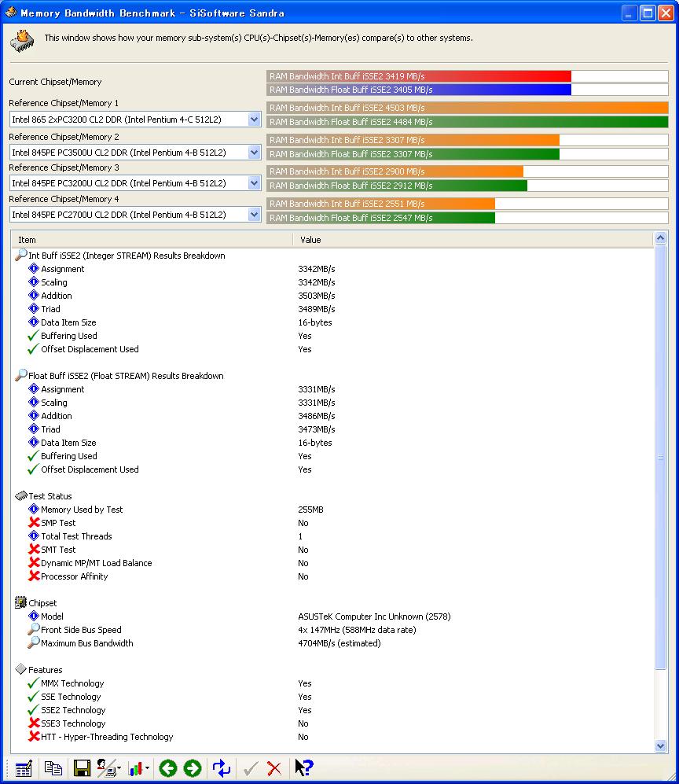This screenshot has width=679, height=784.
Task: Click 4x 147MHz (588MHz data rate) value
Action: [357, 630]
